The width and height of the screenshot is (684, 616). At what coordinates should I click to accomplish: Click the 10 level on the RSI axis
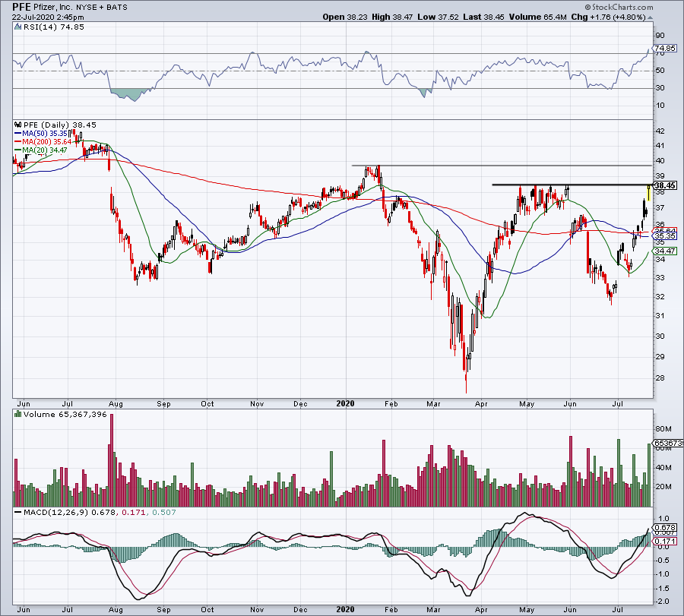(x=660, y=106)
